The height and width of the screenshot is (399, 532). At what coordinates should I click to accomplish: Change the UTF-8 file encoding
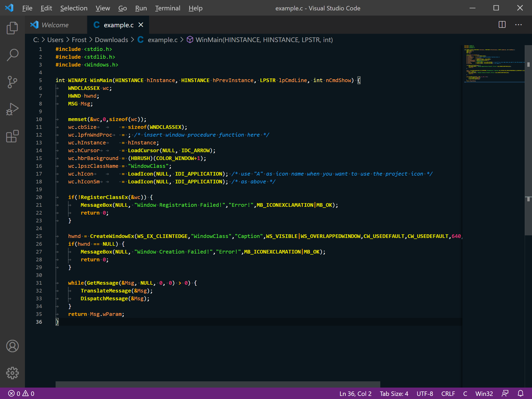[424, 393]
